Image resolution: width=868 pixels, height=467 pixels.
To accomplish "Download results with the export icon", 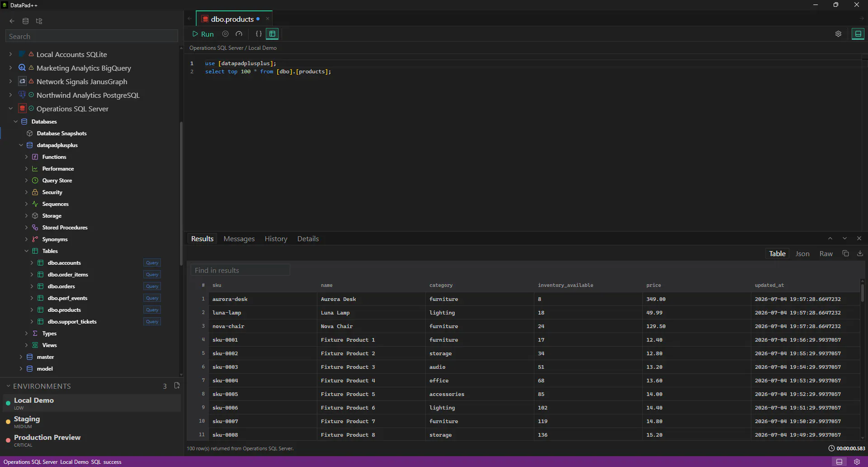I will click(860, 253).
